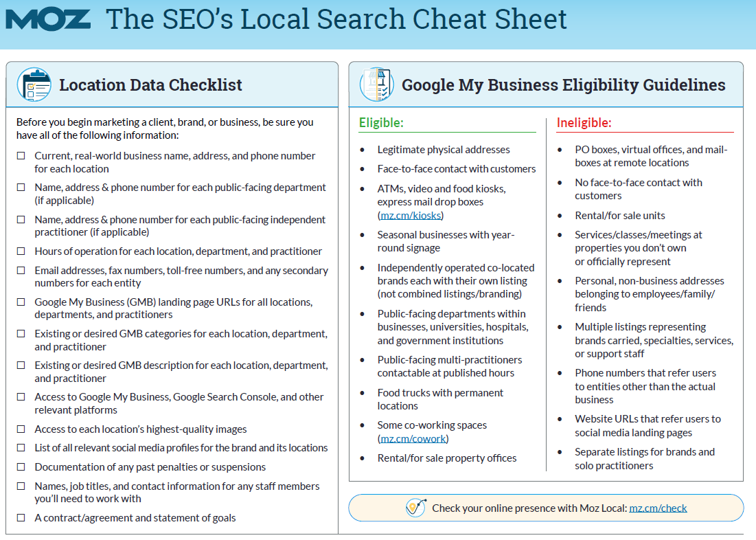Click the Rental/for sale property offices item
Image resolution: width=756 pixels, height=540 pixels.
point(447,458)
